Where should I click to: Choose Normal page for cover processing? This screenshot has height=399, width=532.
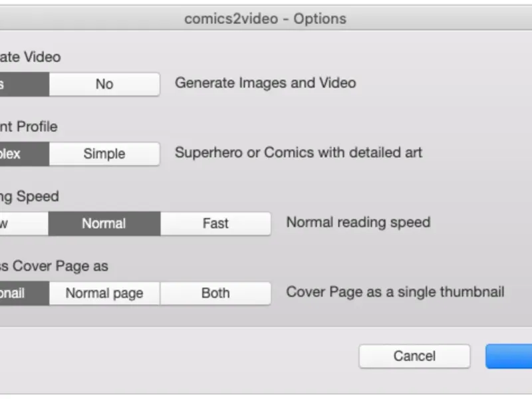tap(104, 293)
